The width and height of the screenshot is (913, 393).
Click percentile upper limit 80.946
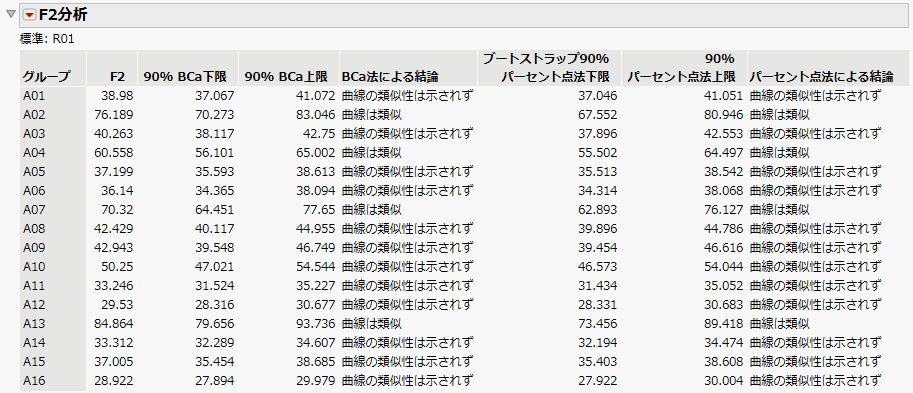pos(725,115)
